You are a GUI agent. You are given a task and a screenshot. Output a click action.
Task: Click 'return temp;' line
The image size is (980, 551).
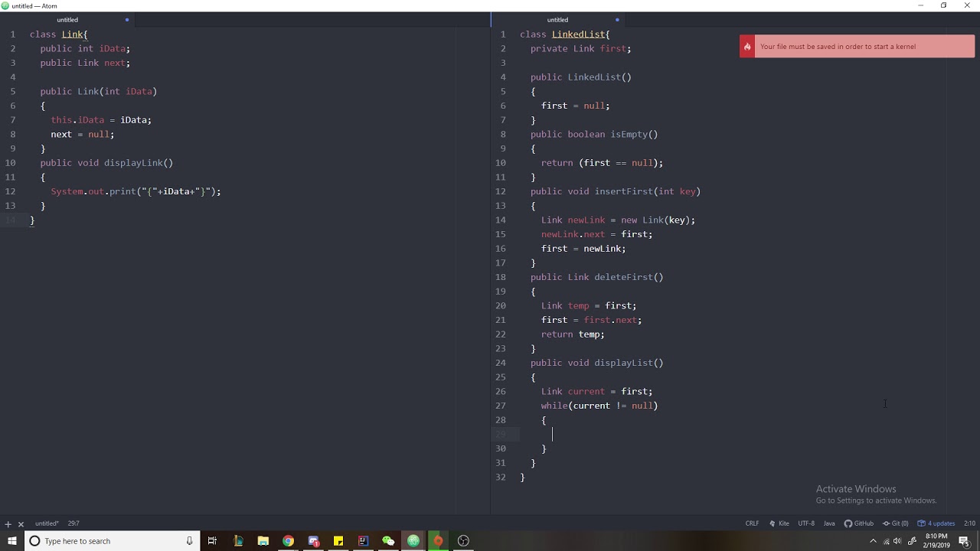573,334
